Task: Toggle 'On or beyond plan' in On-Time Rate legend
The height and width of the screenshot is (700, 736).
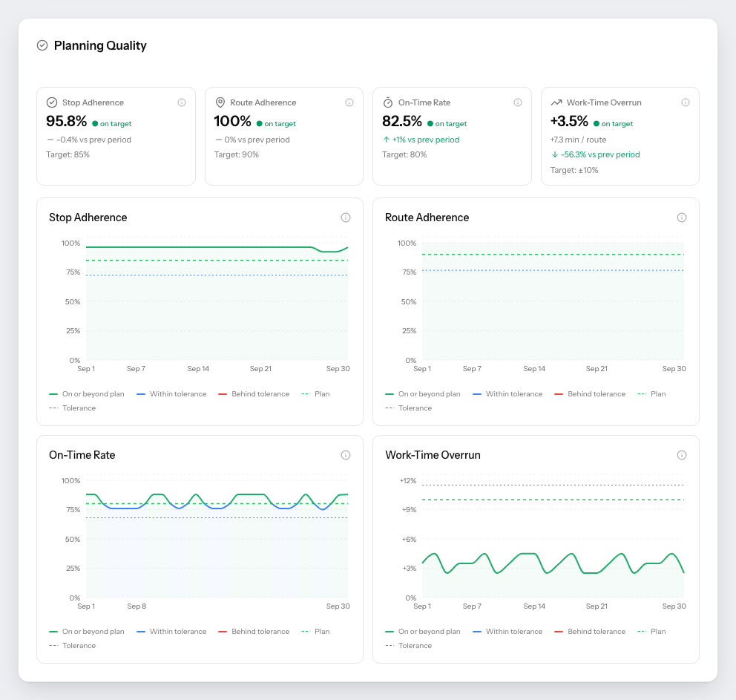Action: click(x=87, y=632)
